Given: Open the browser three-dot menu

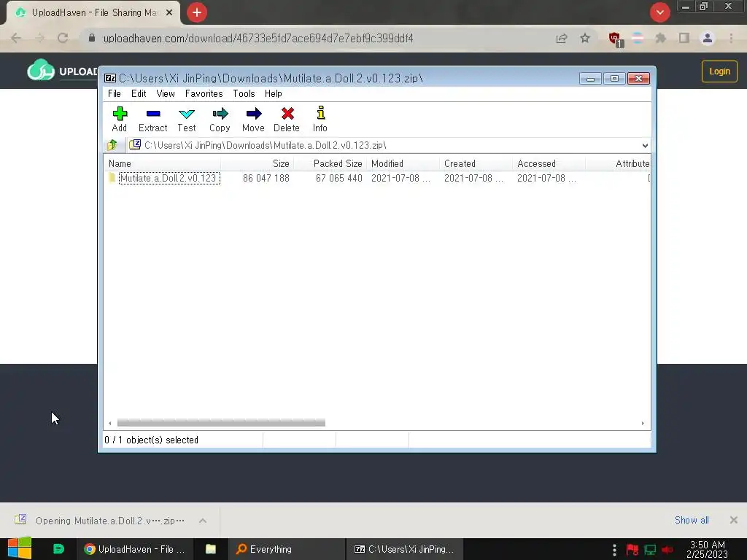Looking at the screenshot, I should [x=731, y=38].
